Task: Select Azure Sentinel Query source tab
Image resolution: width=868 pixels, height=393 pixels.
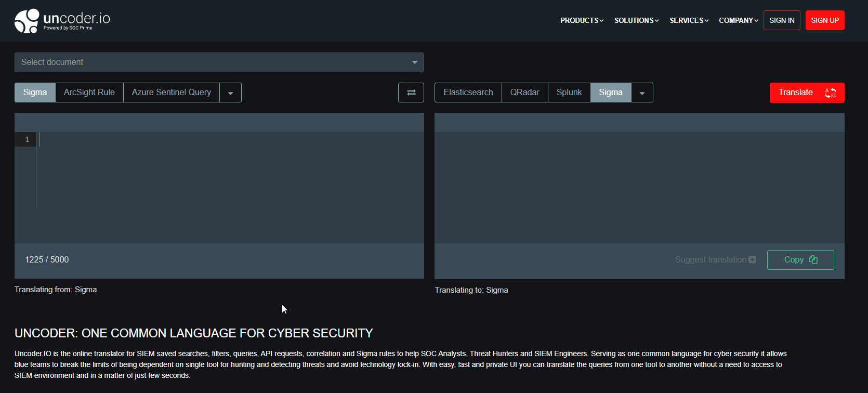Action: coord(172,93)
